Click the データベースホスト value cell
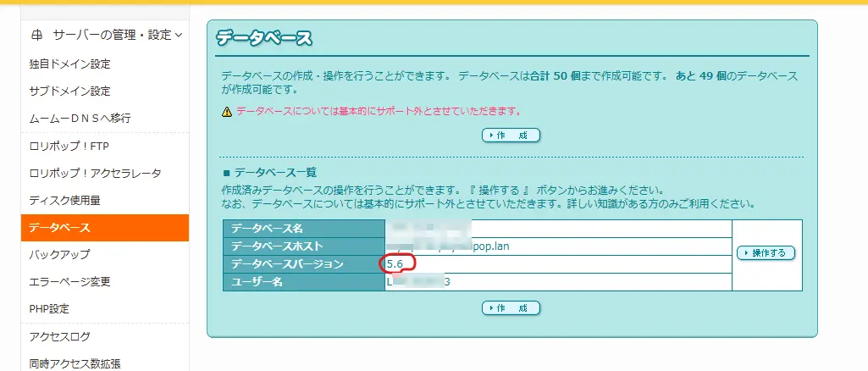 (x=557, y=246)
